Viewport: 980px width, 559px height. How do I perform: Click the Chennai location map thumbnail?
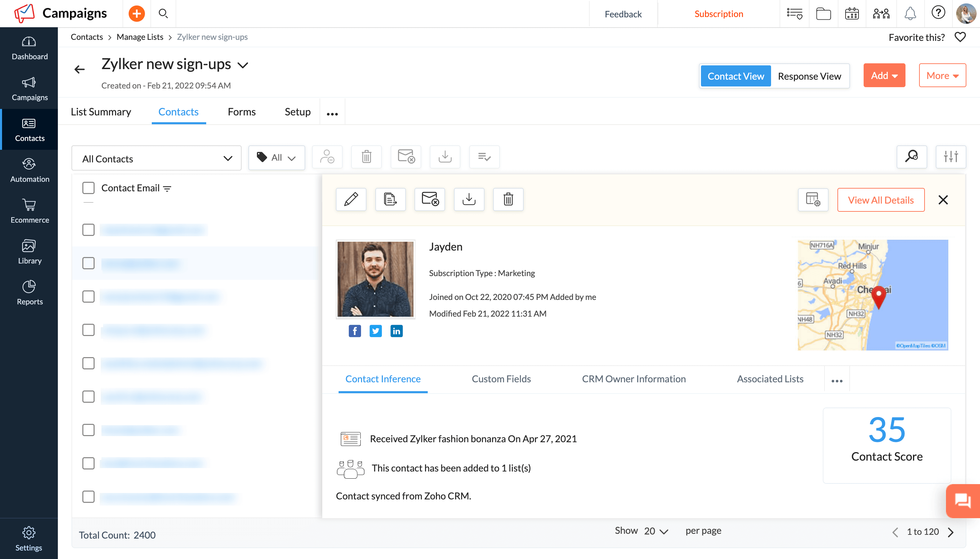[872, 295]
